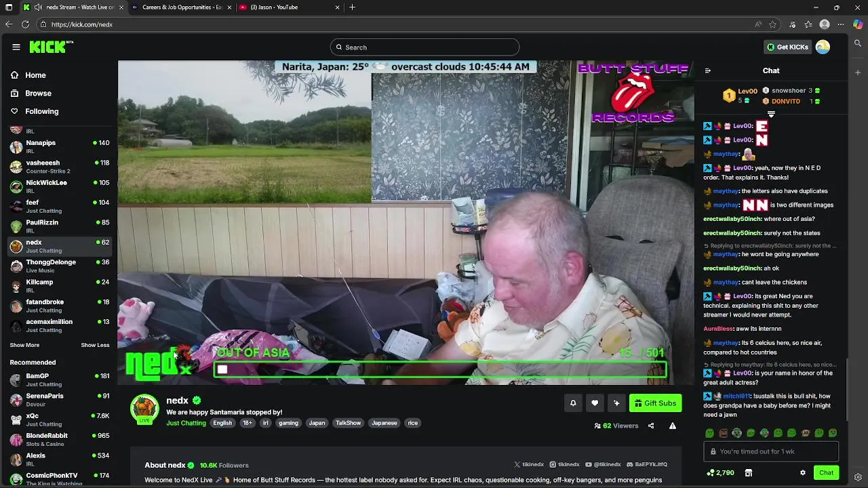The width and height of the screenshot is (868, 488).
Task: Open ThonggDelonge channel from sidebar
Action: (59, 266)
